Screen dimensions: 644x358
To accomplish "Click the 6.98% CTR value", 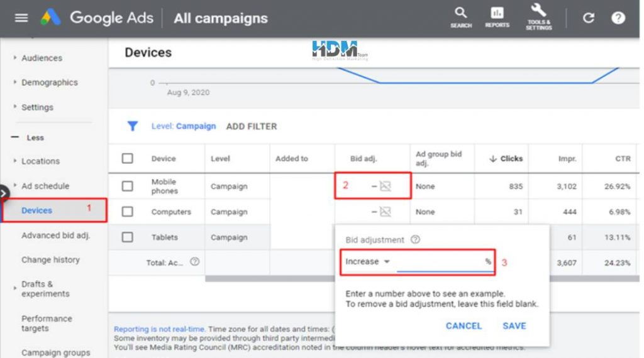I will (619, 212).
